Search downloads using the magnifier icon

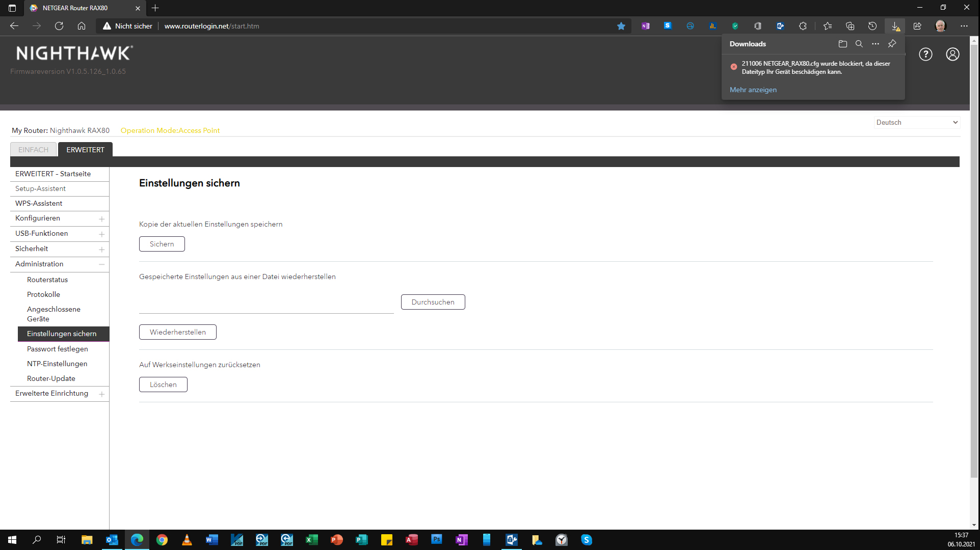[859, 44]
